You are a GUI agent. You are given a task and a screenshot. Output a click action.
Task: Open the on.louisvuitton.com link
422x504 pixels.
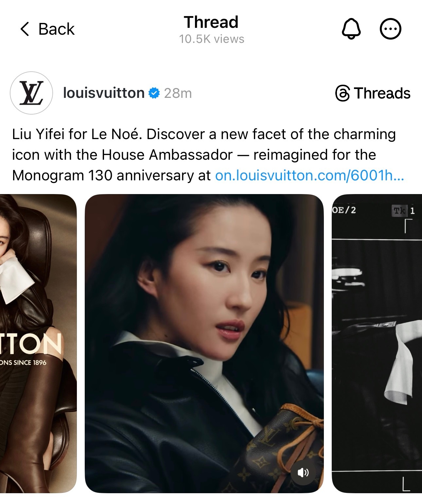309,175
